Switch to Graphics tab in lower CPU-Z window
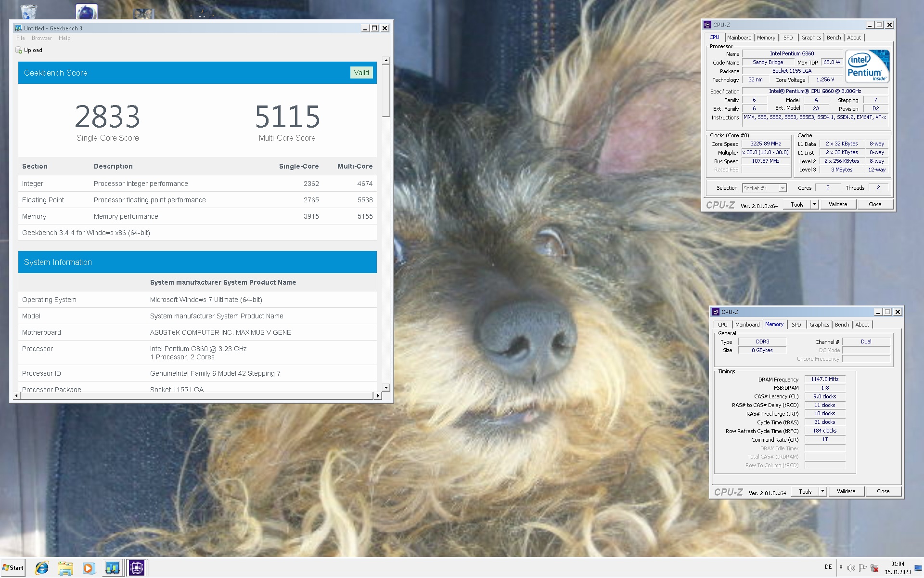This screenshot has width=924, height=578. pyautogui.click(x=819, y=325)
